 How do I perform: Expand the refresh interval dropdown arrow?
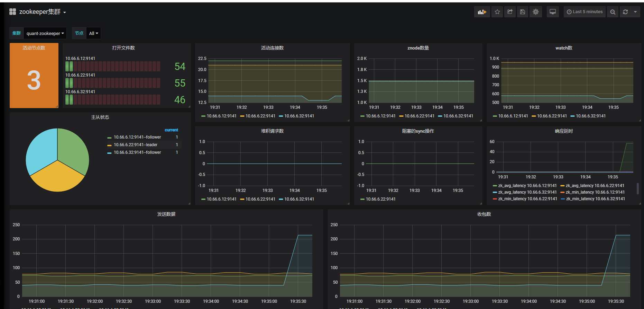[635, 12]
